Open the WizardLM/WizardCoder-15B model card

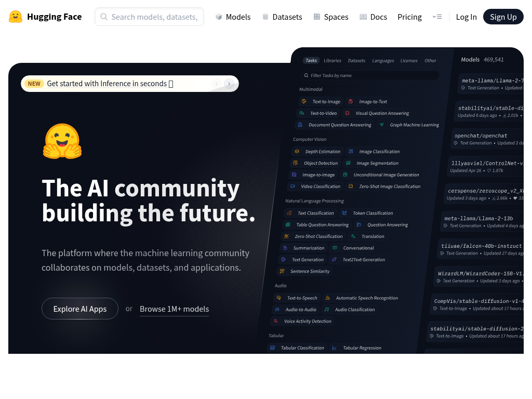pyautogui.click(x=480, y=277)
